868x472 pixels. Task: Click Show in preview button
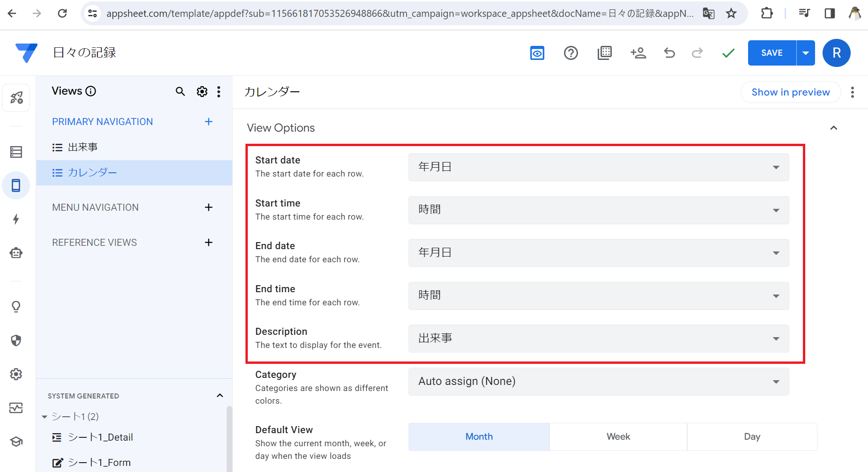coord(791,92)
